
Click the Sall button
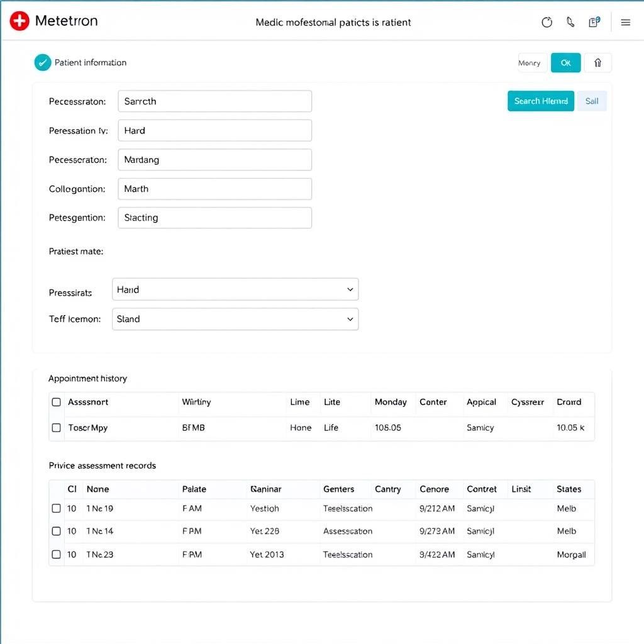click(592, 101)
